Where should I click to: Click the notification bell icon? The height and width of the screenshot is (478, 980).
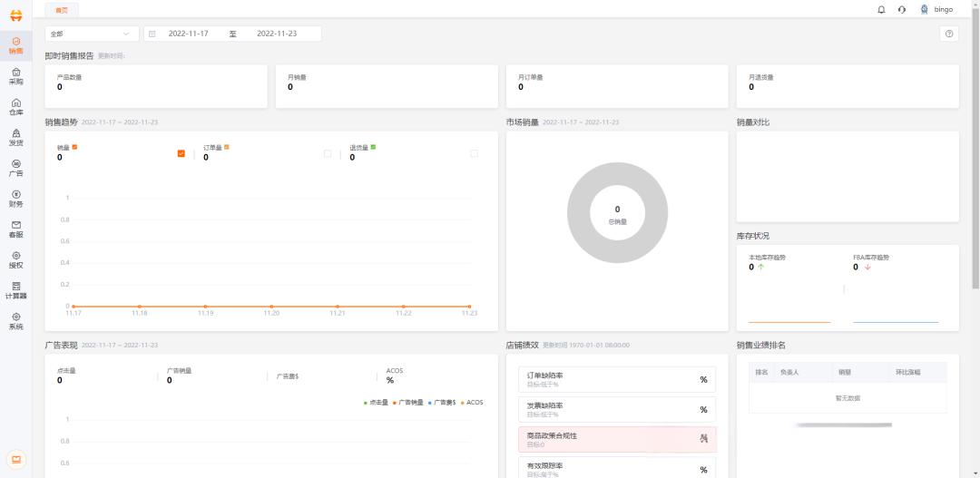tap(881, 9)
